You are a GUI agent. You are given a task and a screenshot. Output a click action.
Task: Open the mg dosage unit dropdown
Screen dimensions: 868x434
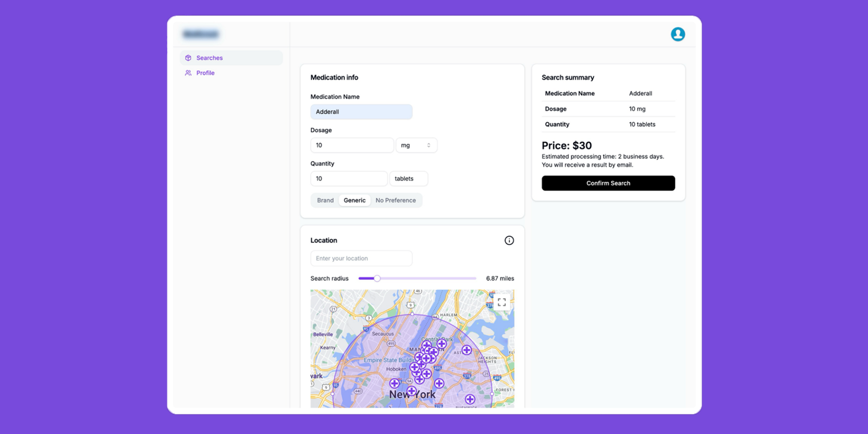[x=416, y=145]
